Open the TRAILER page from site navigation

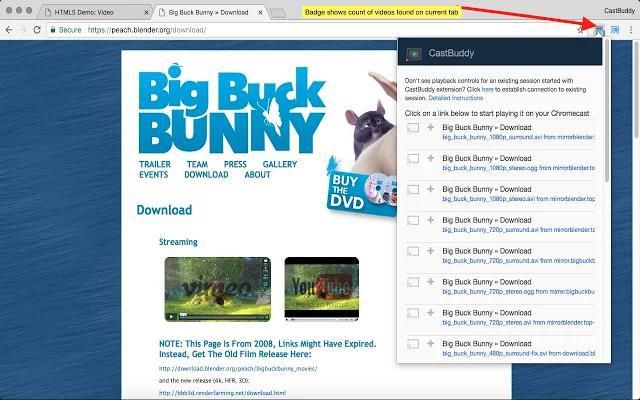[155, 164]
